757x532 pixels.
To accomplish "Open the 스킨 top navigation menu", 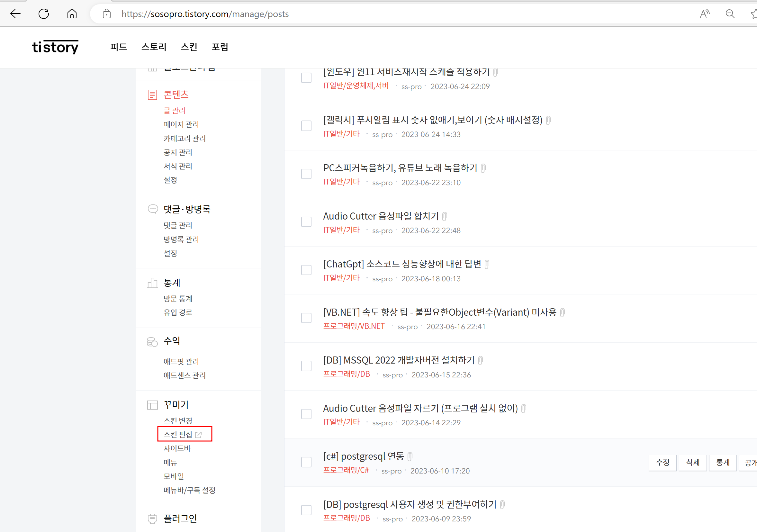I will click(189, 47).
